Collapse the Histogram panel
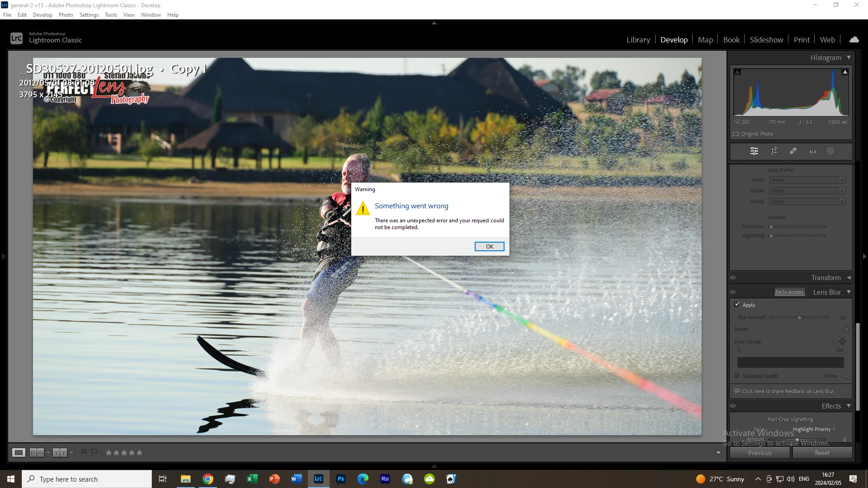The height and width of the screenshot is (488, 868). [849, 57]
